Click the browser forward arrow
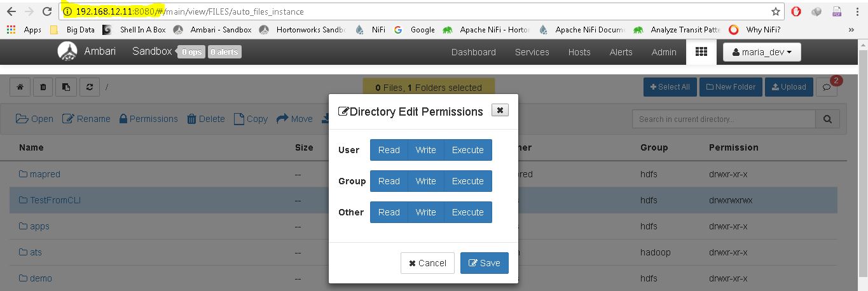 (x=29, y=11)
